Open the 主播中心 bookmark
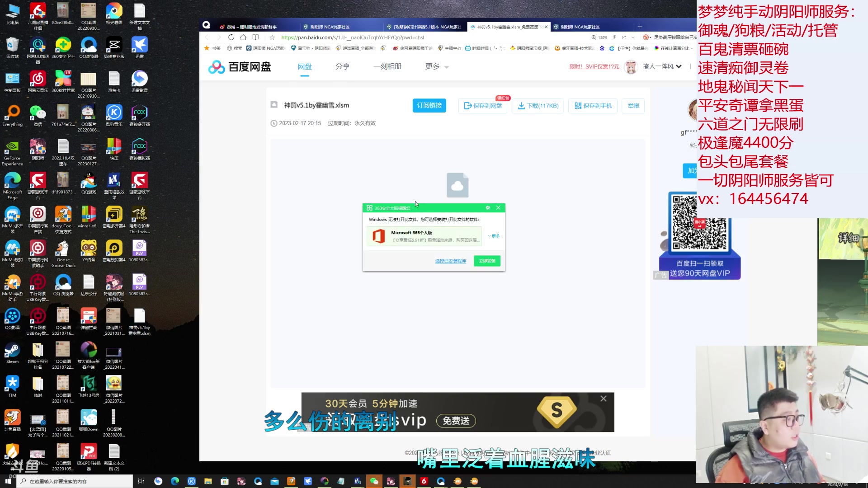Image resolution: width=868 pixels, height=488 pixels. [449, 48]
